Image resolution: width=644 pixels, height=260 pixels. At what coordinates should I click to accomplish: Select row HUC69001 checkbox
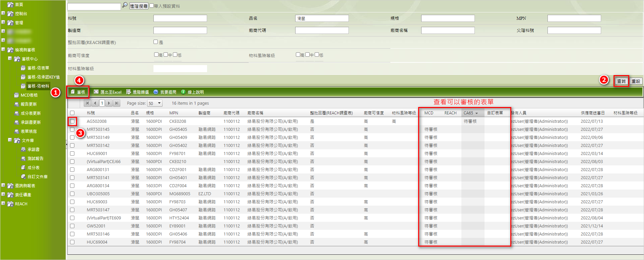click(x=72, y=153)
